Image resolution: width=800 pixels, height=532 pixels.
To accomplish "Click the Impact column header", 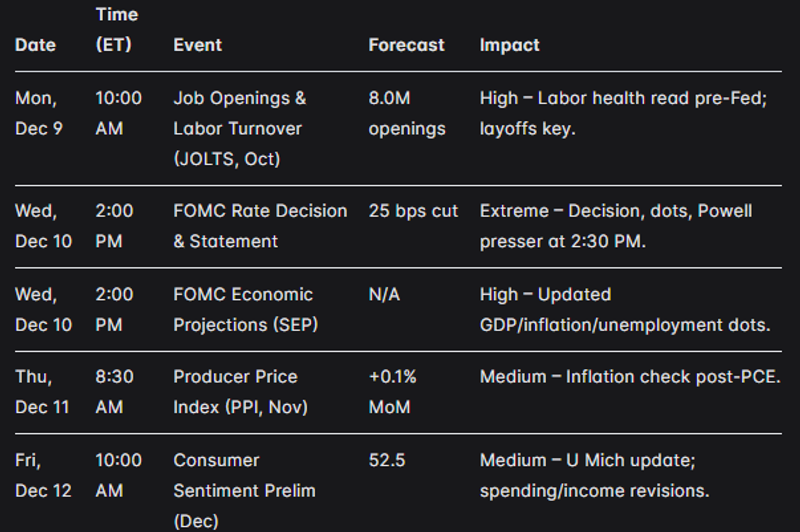I will pyautogui.click(x=509, y=45).
